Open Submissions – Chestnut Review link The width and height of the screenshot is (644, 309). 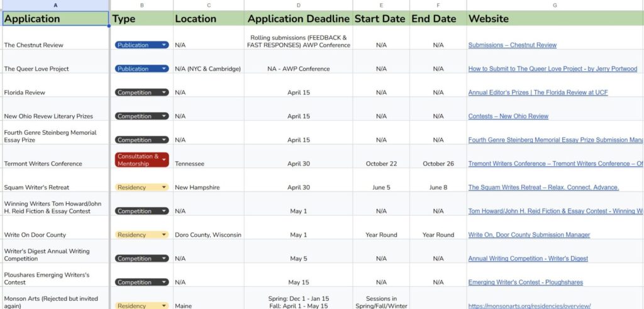512,45
